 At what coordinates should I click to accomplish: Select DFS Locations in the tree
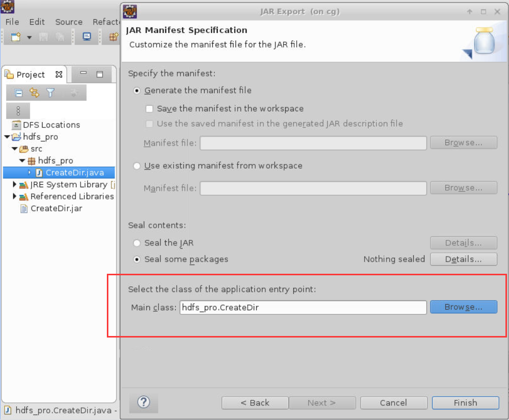(51, 125)
